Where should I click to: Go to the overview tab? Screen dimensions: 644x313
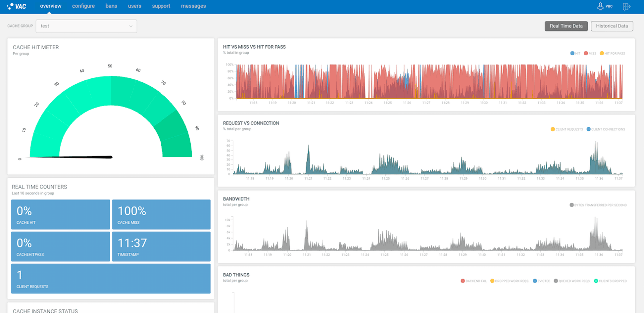[x=51, y=6]
